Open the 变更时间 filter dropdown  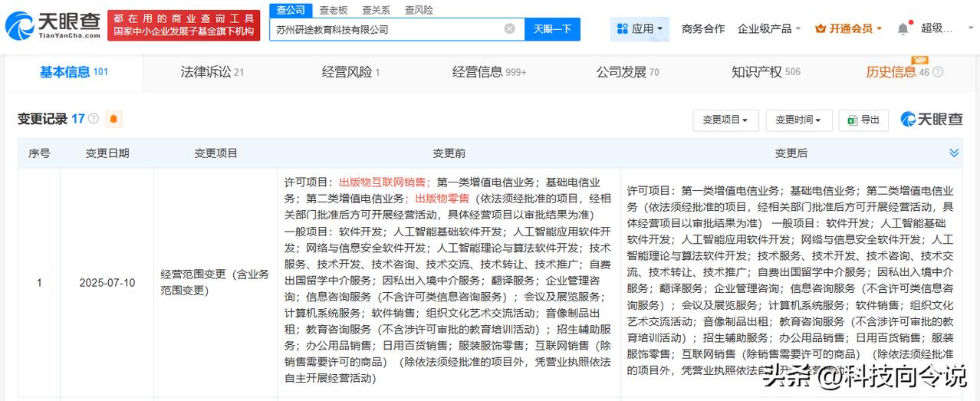pos(798,120)
